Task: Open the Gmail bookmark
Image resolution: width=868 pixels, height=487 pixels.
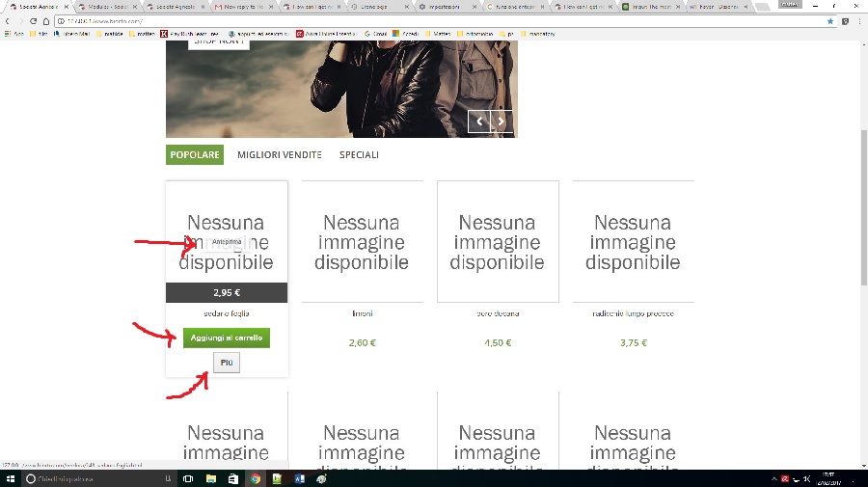Action: (x=376, y=34)
